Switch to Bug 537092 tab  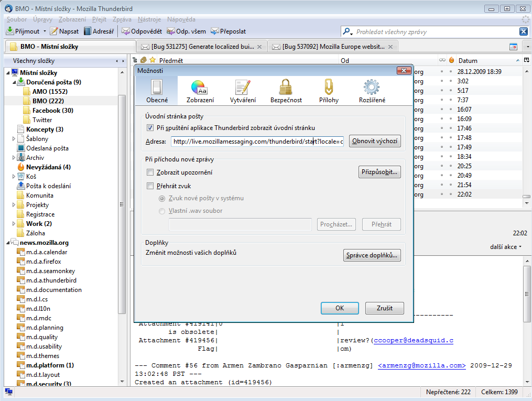pos(332,47)
